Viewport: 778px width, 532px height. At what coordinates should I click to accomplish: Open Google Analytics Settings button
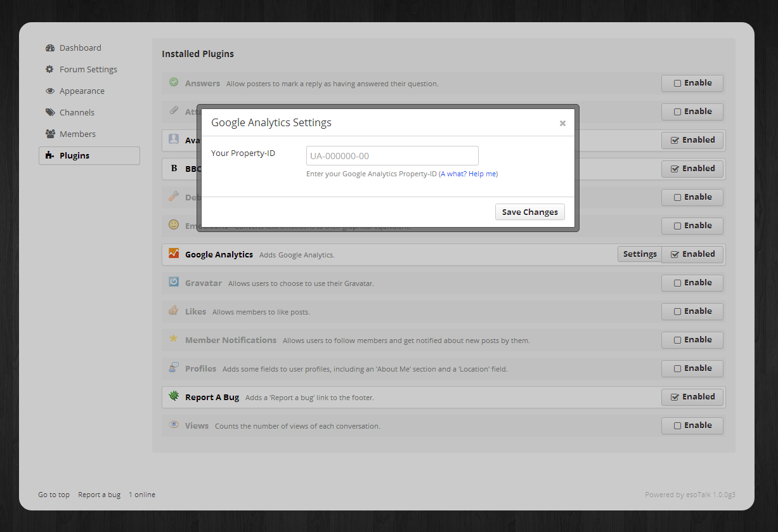tap(640, 254)
